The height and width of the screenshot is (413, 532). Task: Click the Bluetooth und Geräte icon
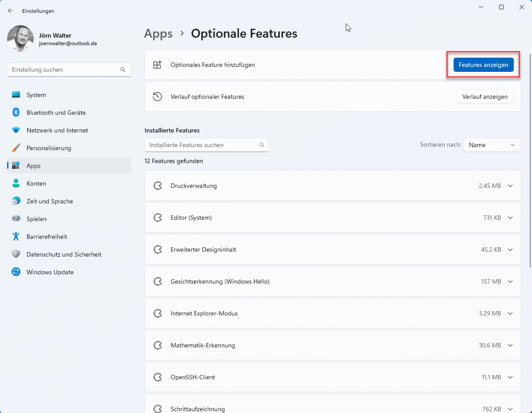16,113
